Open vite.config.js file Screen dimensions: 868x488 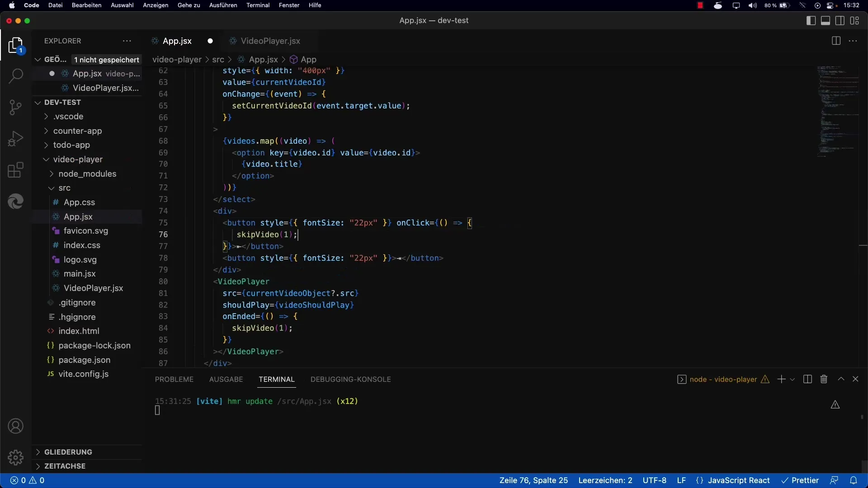83,374
